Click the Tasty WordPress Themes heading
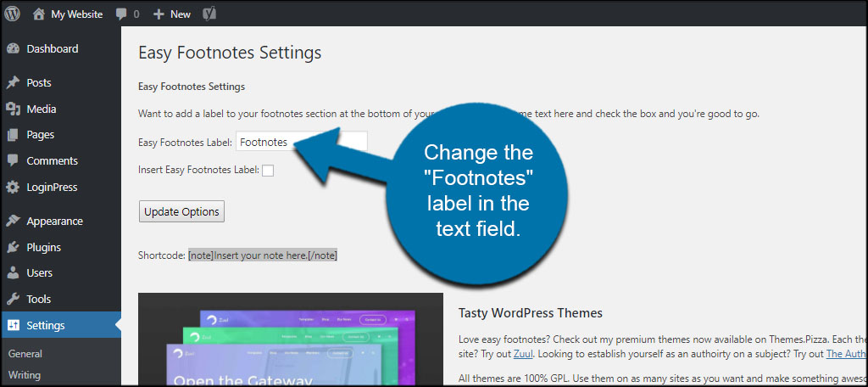868x387 pixels. [531, 313]
